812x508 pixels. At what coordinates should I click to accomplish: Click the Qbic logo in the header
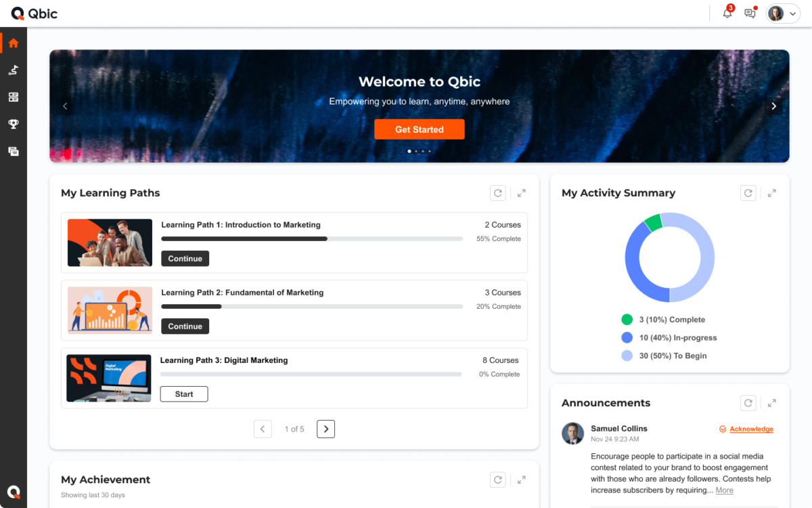(x=33, y=13)
